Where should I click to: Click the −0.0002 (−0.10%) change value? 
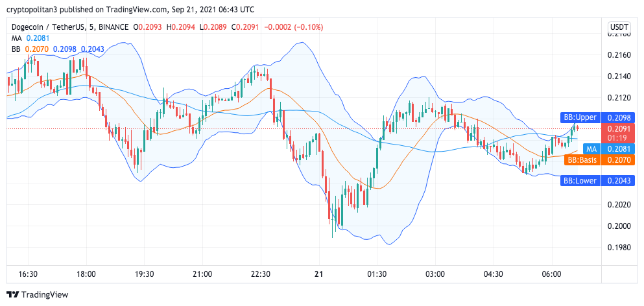click(294, 27)
